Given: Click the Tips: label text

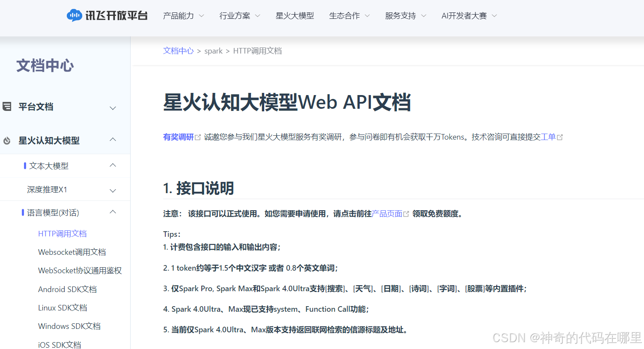Looking at the screenshot, I should [x=172, y=234].
